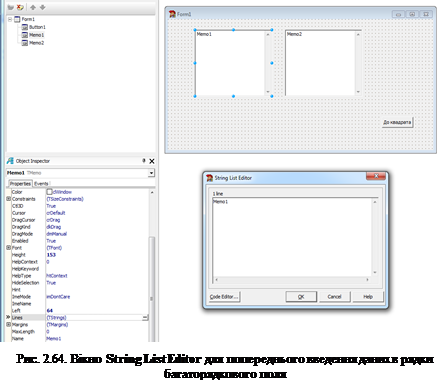448x386 pixels.
Task: Collapse the Form1 tree node
Action: point(10,19)
